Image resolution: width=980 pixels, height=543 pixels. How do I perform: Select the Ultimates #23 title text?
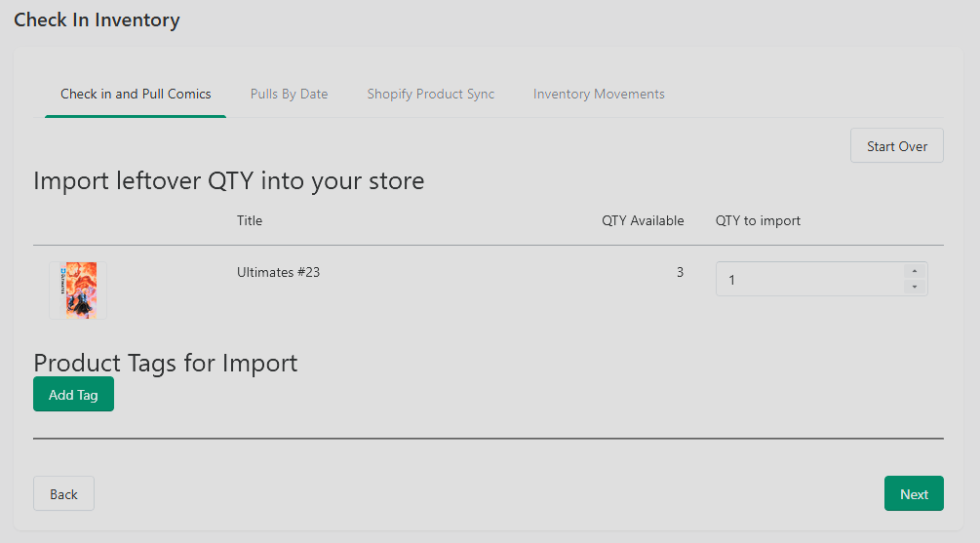[x=278, y=272]
